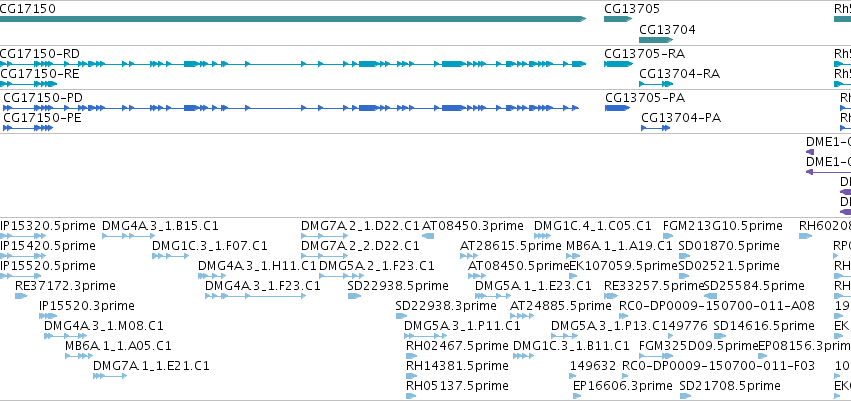
Task: Select DMG7A.2_2.D22.C1 label
Action: [360, 246]
